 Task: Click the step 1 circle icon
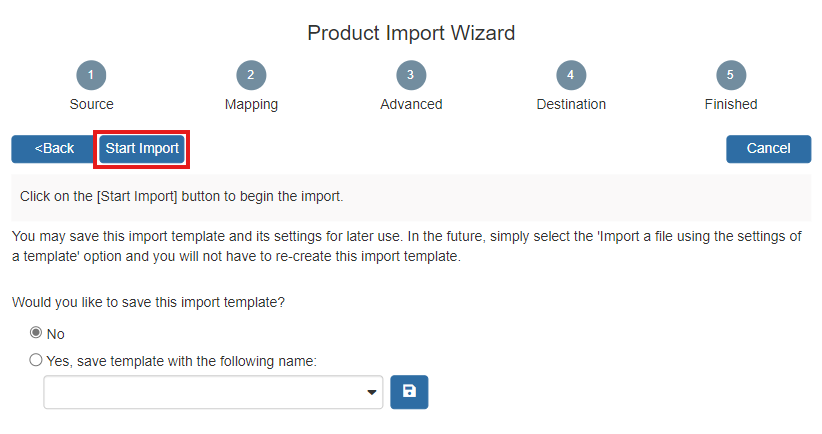click(x=91, y=75)
